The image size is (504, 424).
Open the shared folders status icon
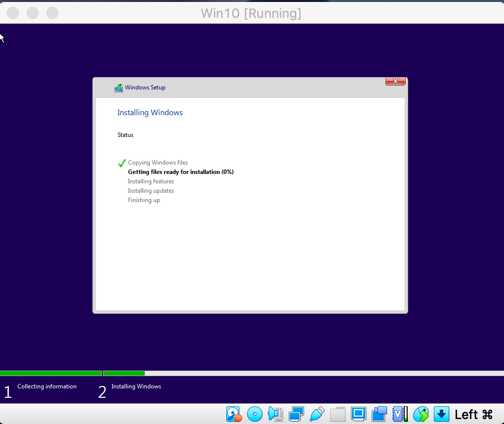[x=337, y=414]
